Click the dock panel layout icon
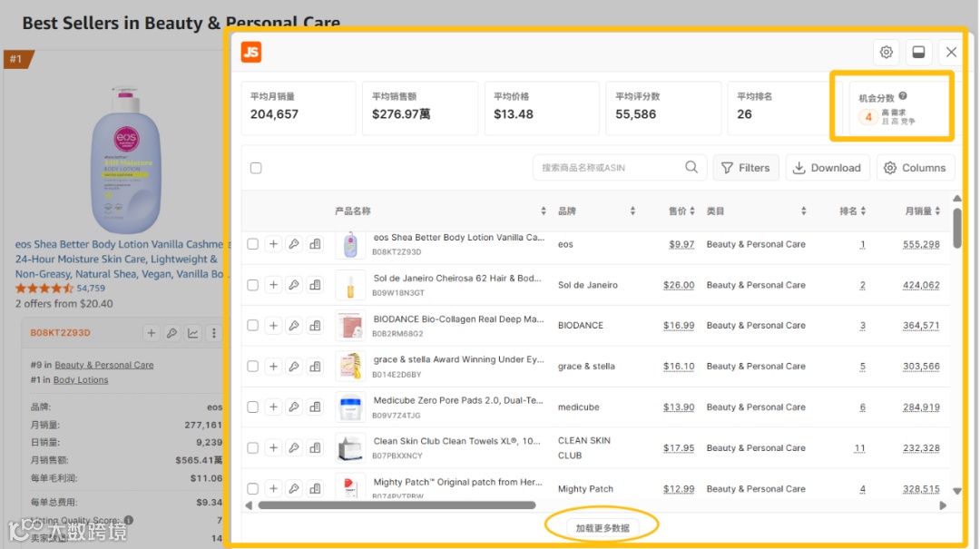980x549 pixels. [x=918, y=52]
